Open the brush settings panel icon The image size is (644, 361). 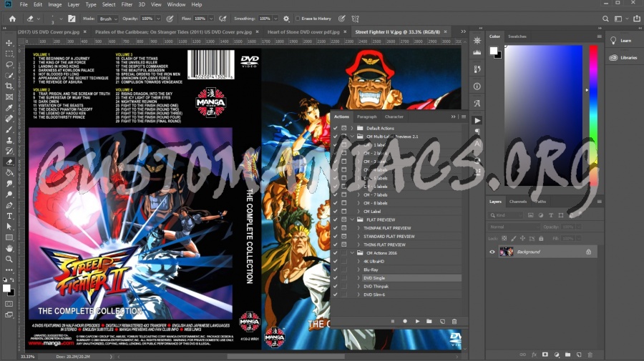pos(72,19)
